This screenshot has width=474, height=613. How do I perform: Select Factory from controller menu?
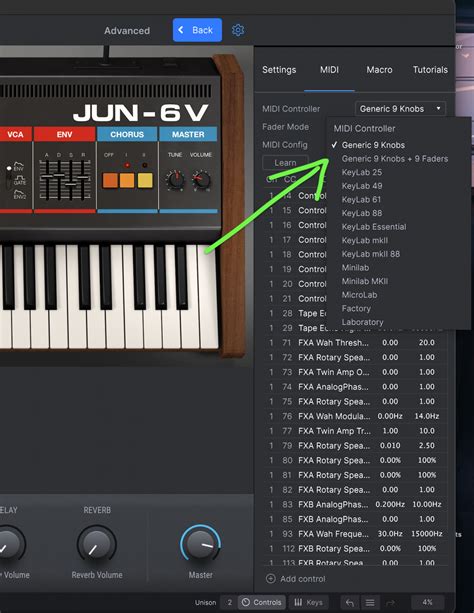[356, 308]
